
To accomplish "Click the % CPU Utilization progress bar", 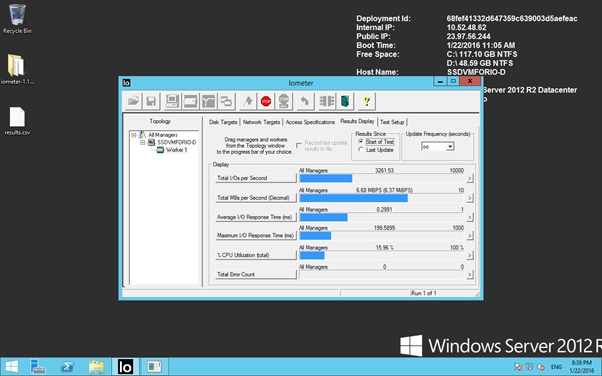I will click(382, 255).
